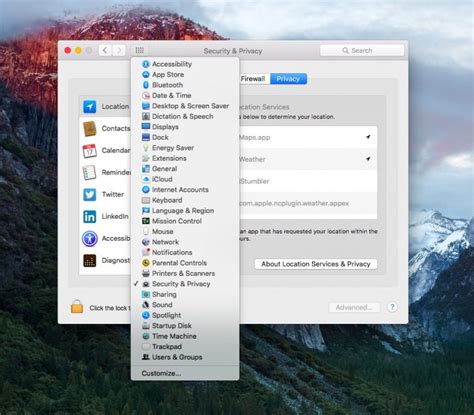Open Notifications from the menu
This screenshot has height=415, width=474.
185,252
